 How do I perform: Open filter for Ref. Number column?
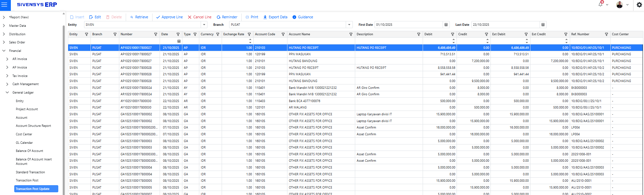pyautogui.click(x=606, y=34)
